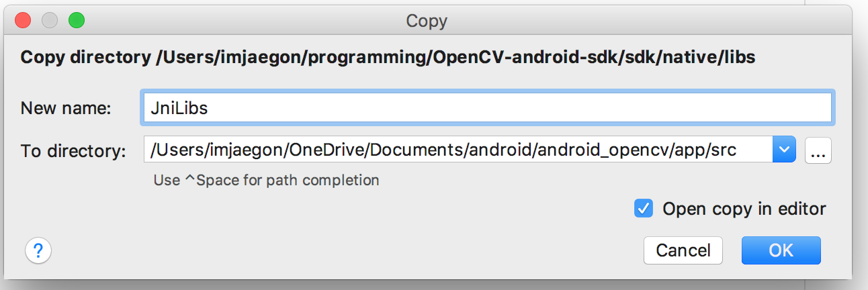Click the 'Open copy in editor' label text
868x290 pixels.
pyautogui.click(x=744, y=209)
